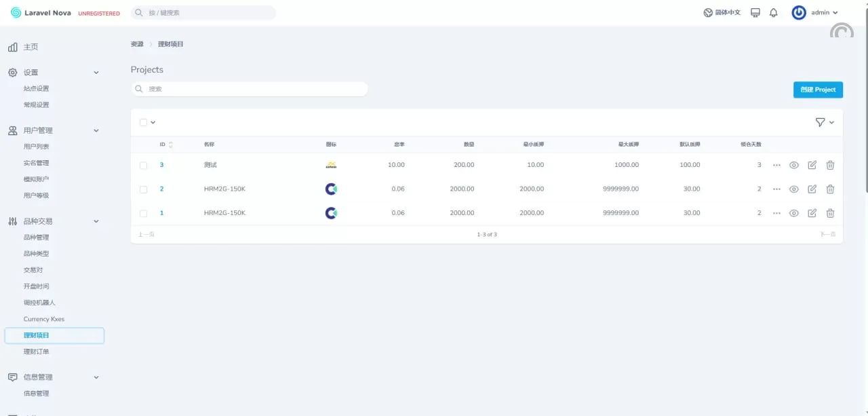Tick the checkbox for project ID 2
This screenshot has height=416, width=868.
point(143,189)
